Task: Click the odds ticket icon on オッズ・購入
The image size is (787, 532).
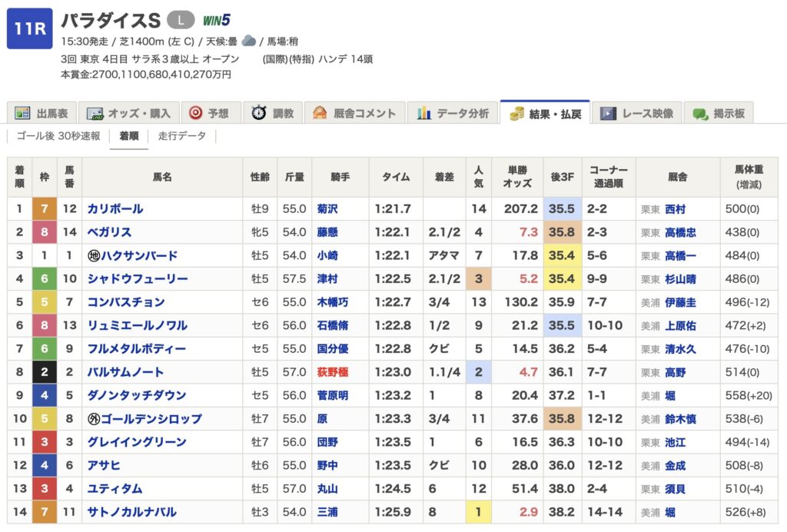Action: (x=95, y=114)
